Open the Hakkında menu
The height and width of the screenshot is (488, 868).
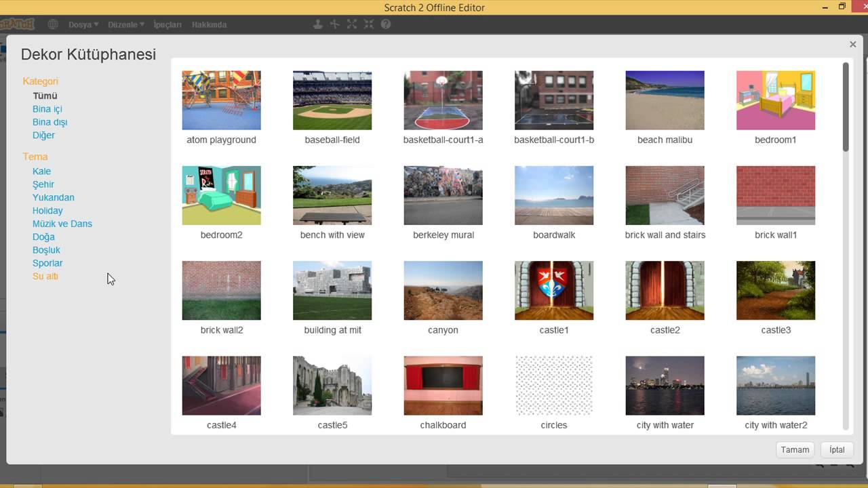209,24
